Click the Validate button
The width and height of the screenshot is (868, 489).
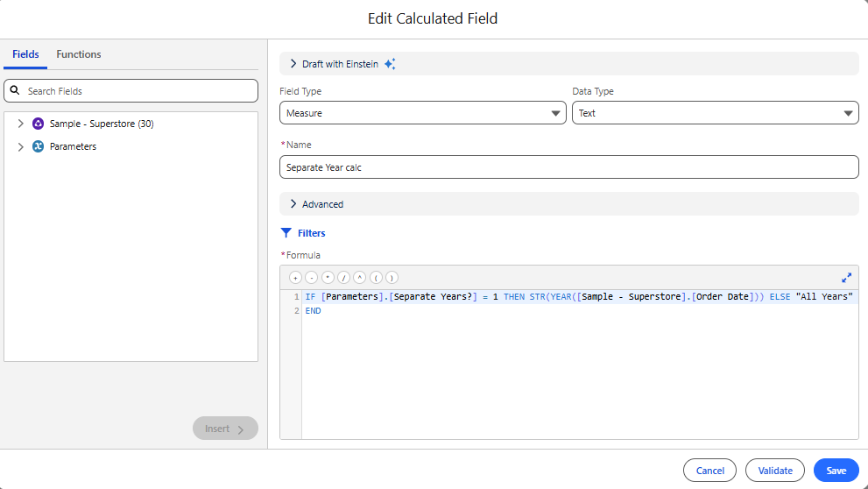[x=775, y=471]
